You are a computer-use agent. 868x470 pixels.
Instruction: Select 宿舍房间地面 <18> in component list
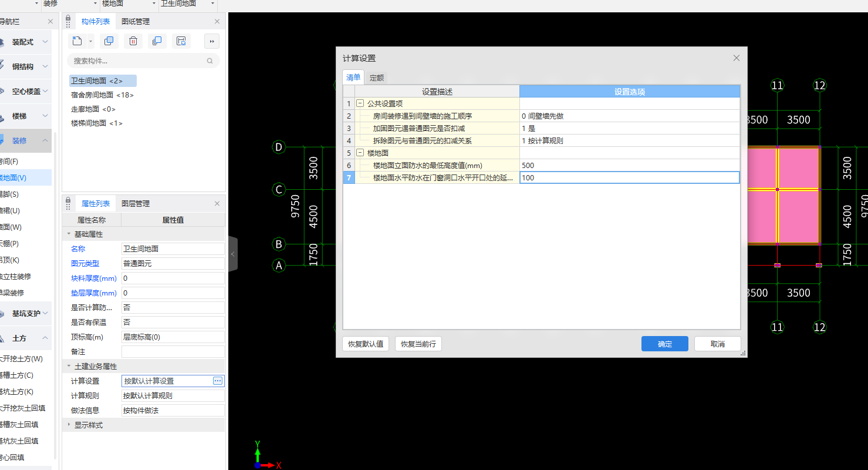pos(102,95)
